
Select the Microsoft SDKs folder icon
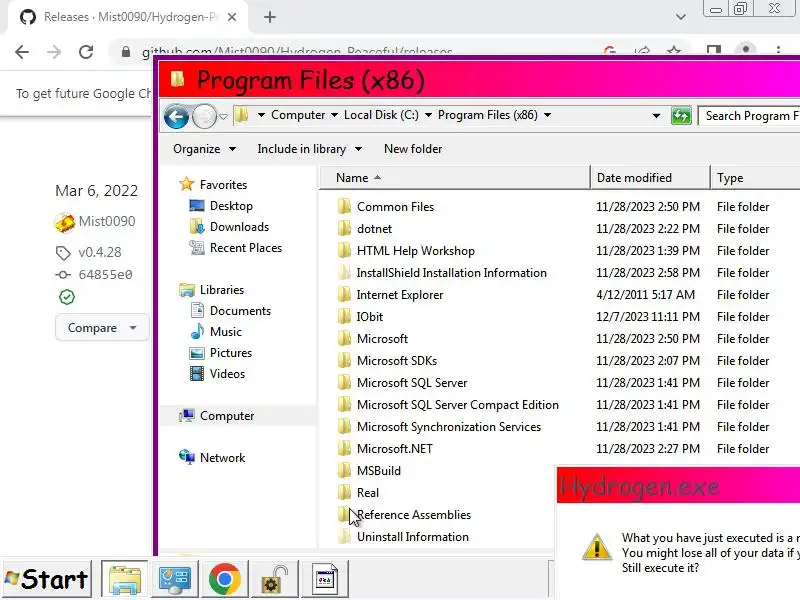pos(344,360)
